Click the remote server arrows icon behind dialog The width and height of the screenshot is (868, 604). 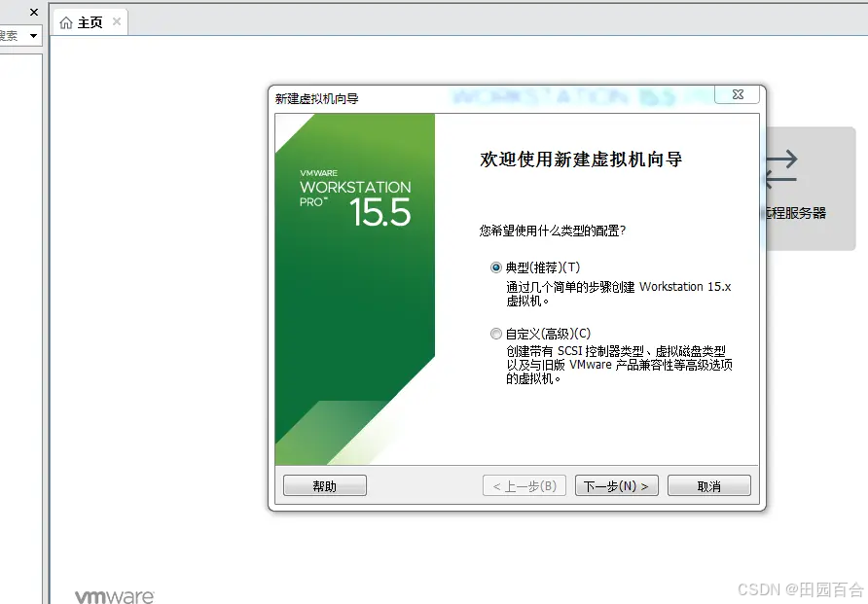[x=780, y=169]
